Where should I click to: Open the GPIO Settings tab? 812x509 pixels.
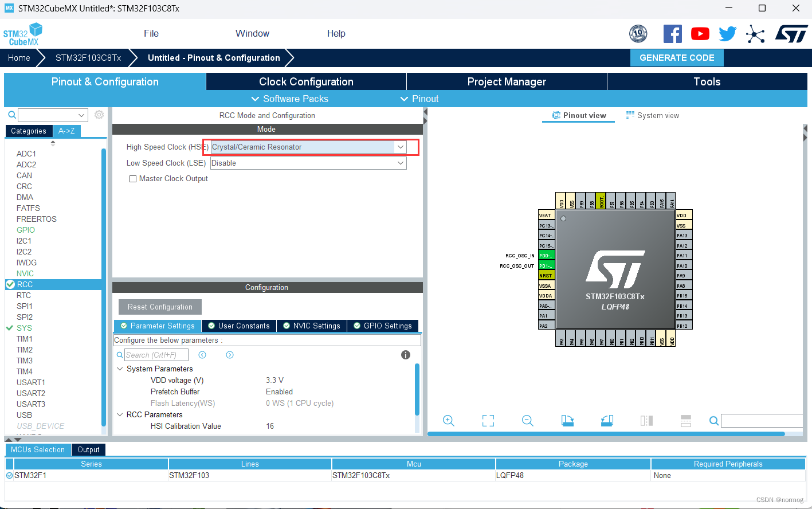point(383,326)
